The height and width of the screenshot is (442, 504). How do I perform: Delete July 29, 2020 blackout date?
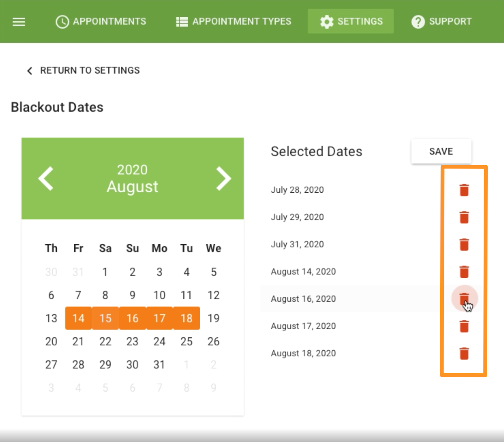tap(464, 217)
